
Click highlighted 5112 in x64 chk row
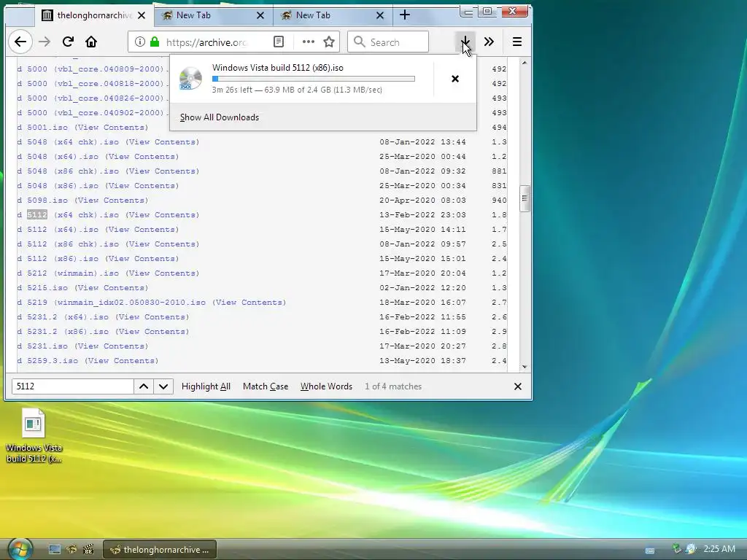(37, 215)
